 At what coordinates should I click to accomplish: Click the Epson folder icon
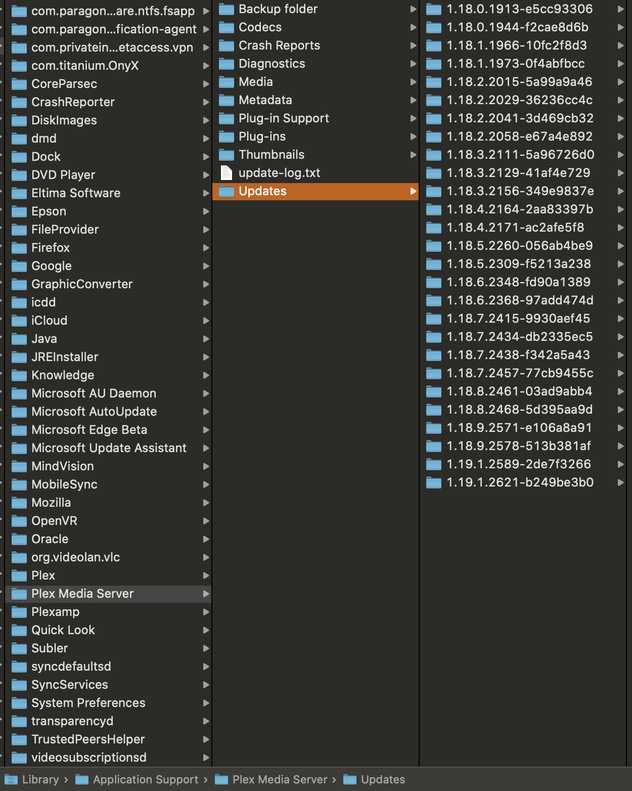coord(19,211)
